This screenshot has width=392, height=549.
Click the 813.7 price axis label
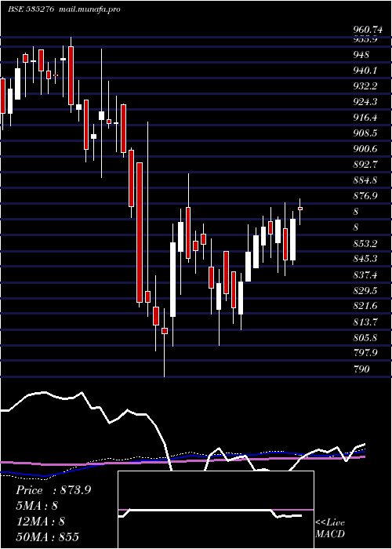pos(365,322)
